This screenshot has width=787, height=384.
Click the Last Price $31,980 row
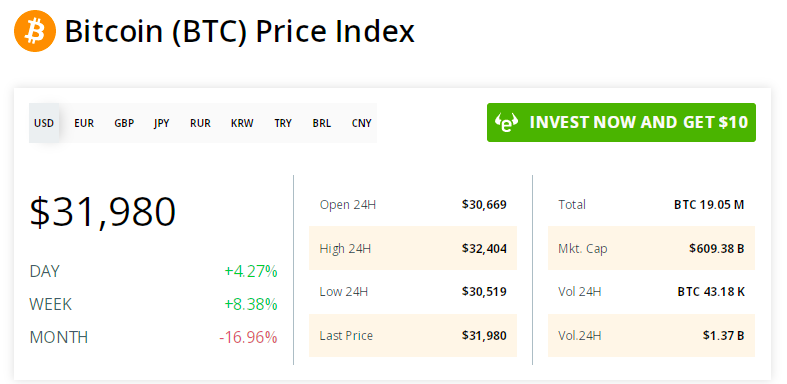coord(413,335)
